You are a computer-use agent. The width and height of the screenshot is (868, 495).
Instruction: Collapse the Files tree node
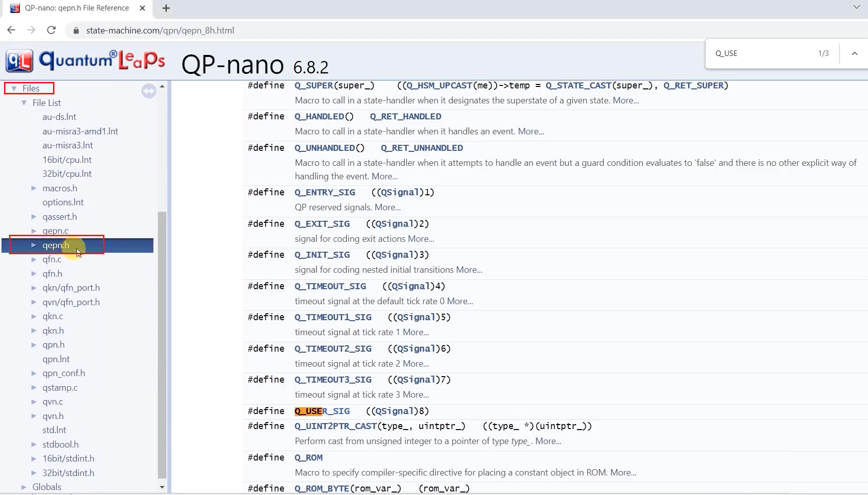click(14, 88)
